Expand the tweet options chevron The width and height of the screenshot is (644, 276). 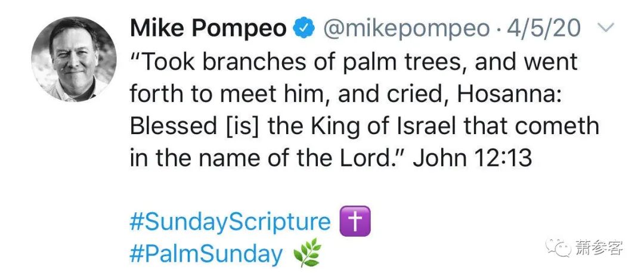[x=605, y=29]
